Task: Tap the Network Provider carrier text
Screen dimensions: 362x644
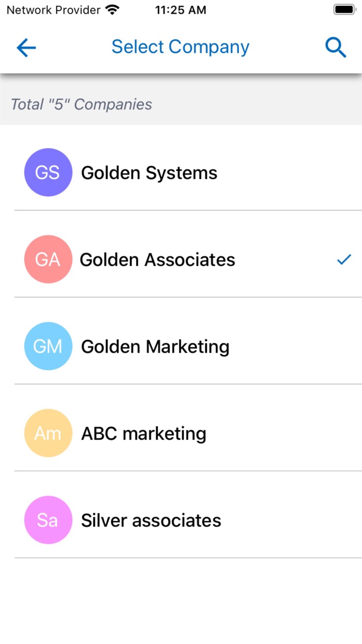Action: (53, 10)
